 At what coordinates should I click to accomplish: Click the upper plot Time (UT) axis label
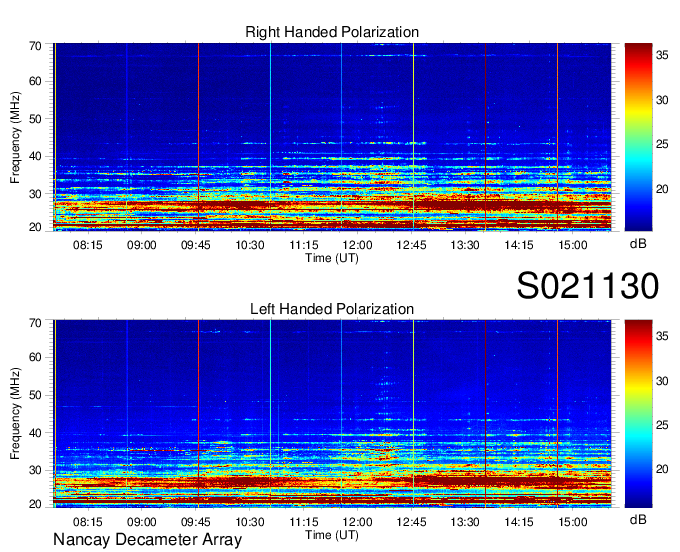(x=332, y=258)
